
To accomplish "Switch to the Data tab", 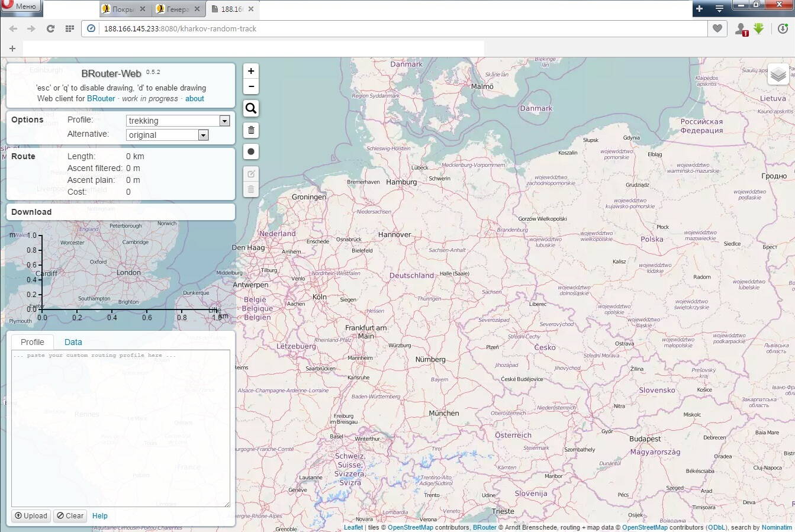I will click(x=73, y=342).
